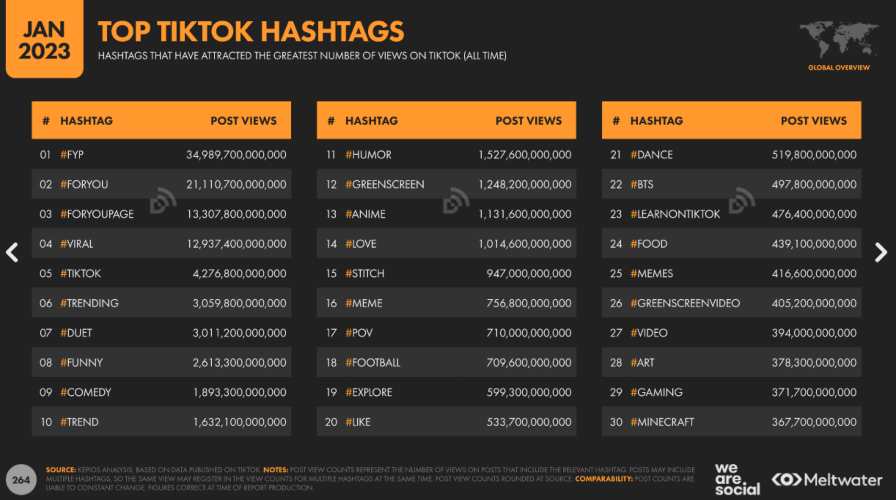Viewport: 896px width, 500px height.
Task: Click the first table's POST VIEWS header
Action: [x=243, y=121]
